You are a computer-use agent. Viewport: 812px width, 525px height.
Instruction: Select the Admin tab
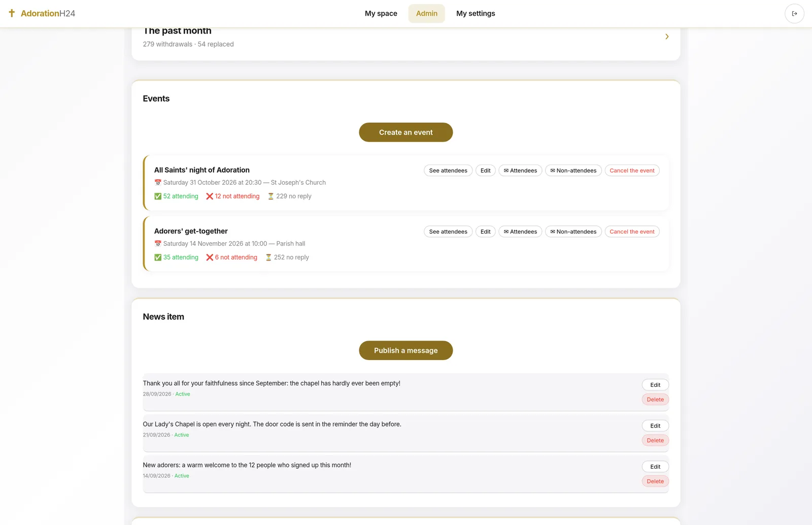tap(426, 14)
